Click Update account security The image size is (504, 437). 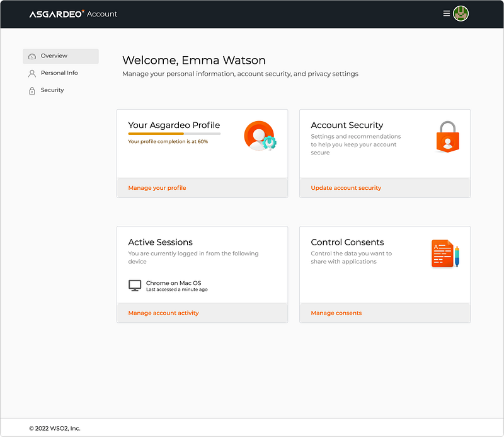(346, 188)
